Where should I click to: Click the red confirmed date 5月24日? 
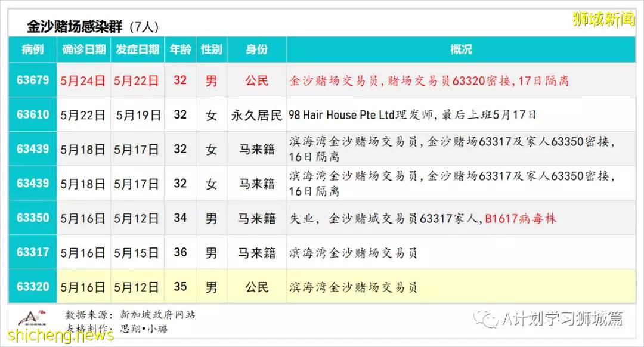82,80
